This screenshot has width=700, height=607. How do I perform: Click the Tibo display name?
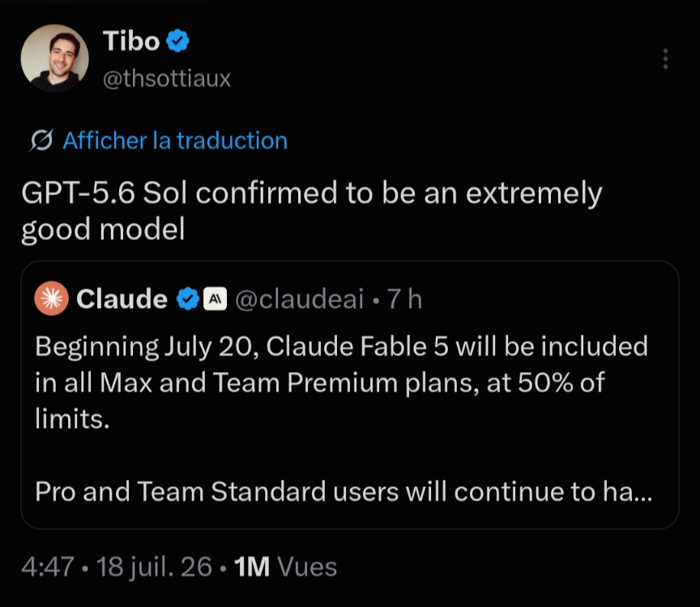pyautogui.click(x=131, y=41)
